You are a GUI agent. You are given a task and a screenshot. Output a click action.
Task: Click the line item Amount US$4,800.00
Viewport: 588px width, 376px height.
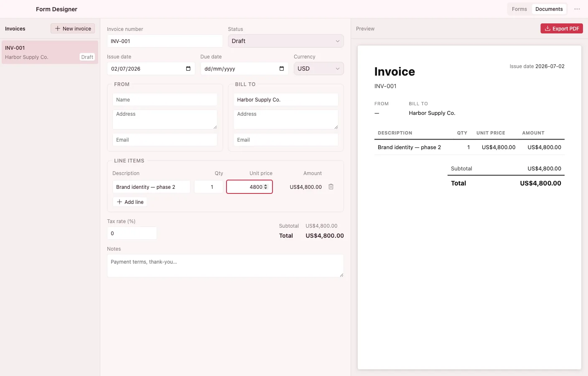point(306,187)
